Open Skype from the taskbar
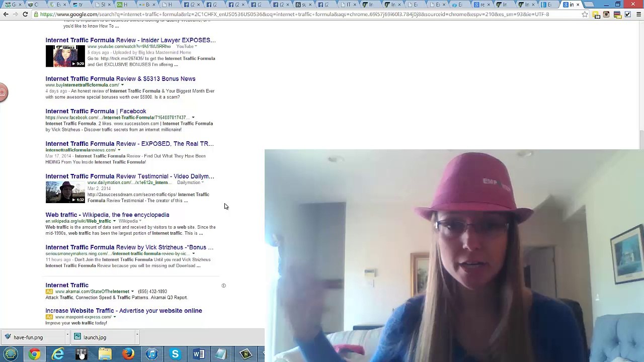Viewport: 644px width, 362px height. (x=175, y=354)
